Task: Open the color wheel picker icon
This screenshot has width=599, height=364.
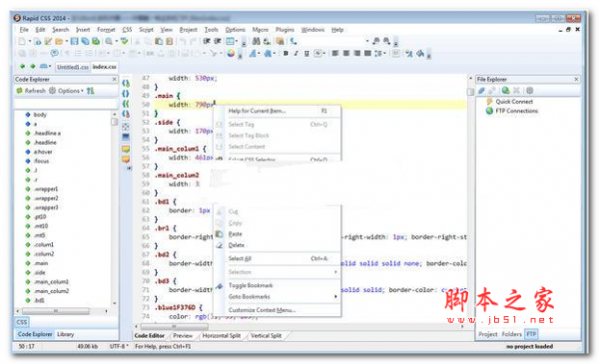Action: (x=231, y=54)
